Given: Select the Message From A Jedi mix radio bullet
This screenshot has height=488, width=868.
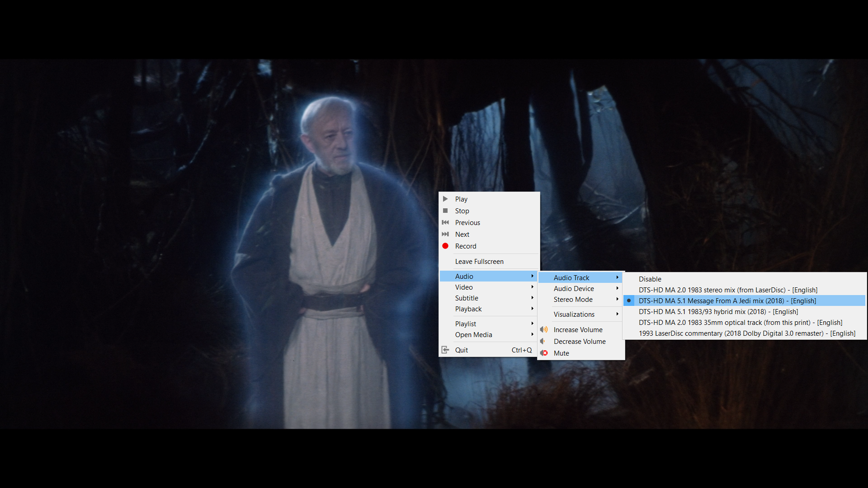Looking at the screenshot, I should (629, 300).
